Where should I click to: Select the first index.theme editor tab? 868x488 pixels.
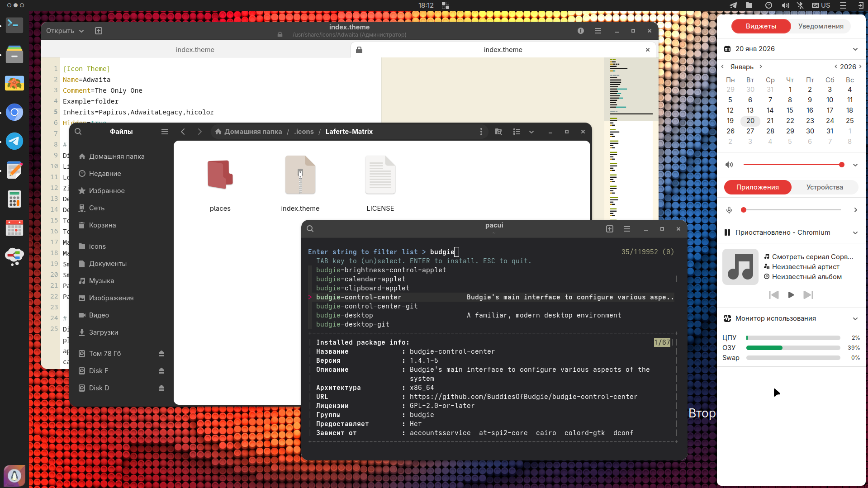click(x=195, y=50)
